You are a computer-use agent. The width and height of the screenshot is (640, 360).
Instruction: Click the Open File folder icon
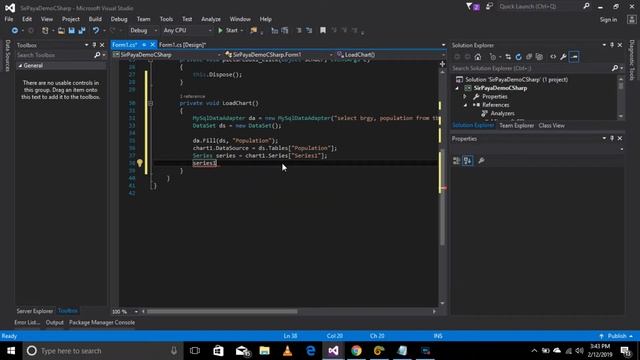(61, 31)
